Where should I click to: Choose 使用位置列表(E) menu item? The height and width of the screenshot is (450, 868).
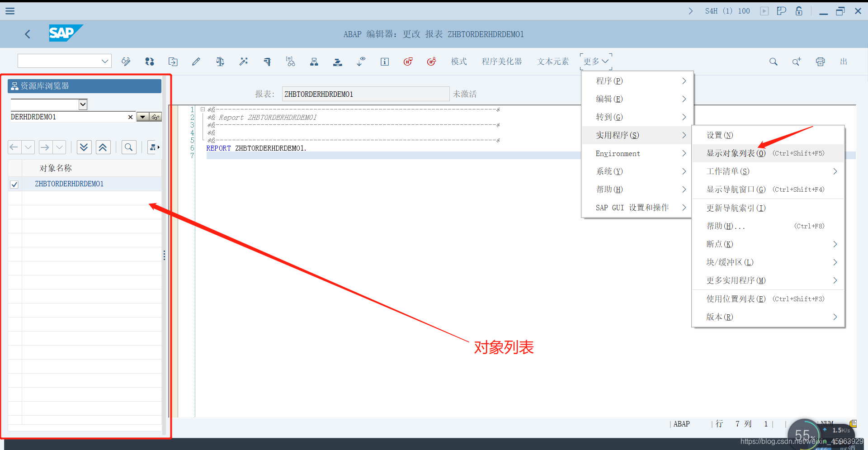click(x=768, y=299)
